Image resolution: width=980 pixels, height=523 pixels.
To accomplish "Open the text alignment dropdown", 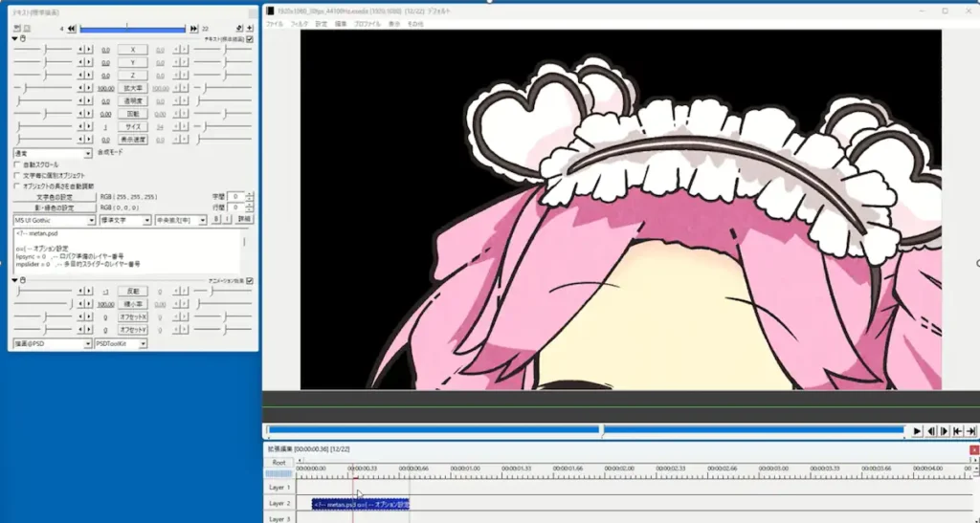I will tap(181, 220).
